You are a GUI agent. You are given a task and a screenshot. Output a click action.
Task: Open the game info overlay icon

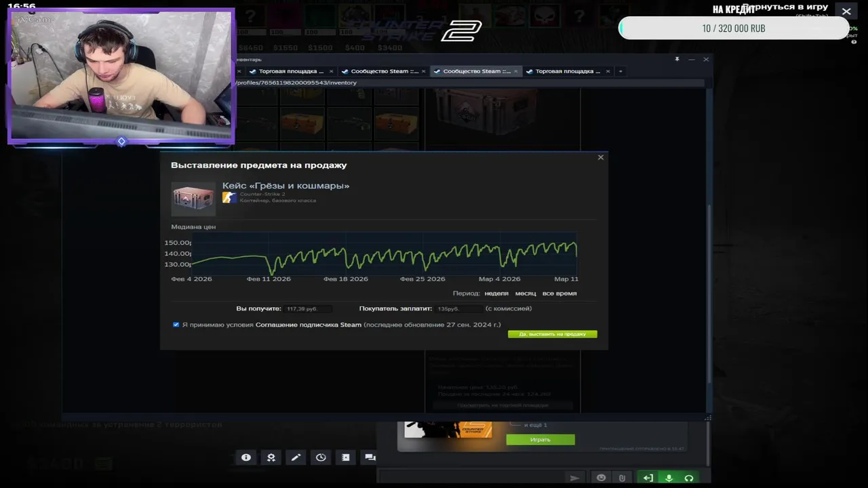246,457
